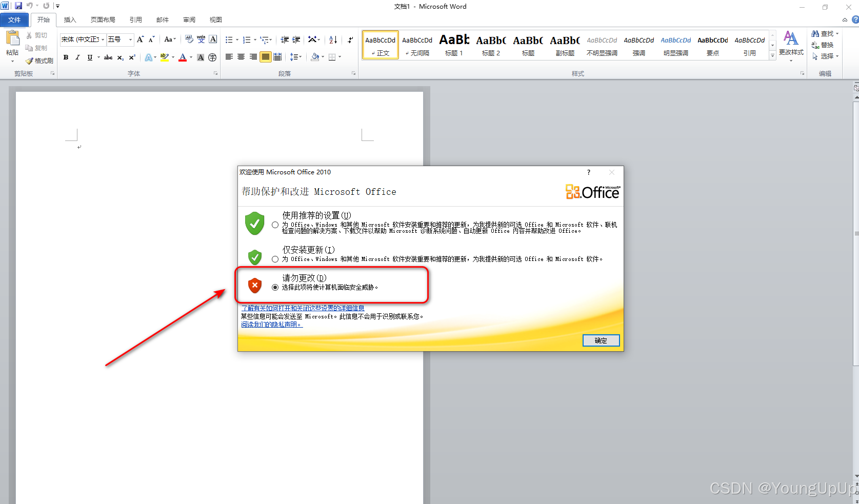859x504 pixels.
Task: Click the dialog help question mark
Action: [589, 172]
